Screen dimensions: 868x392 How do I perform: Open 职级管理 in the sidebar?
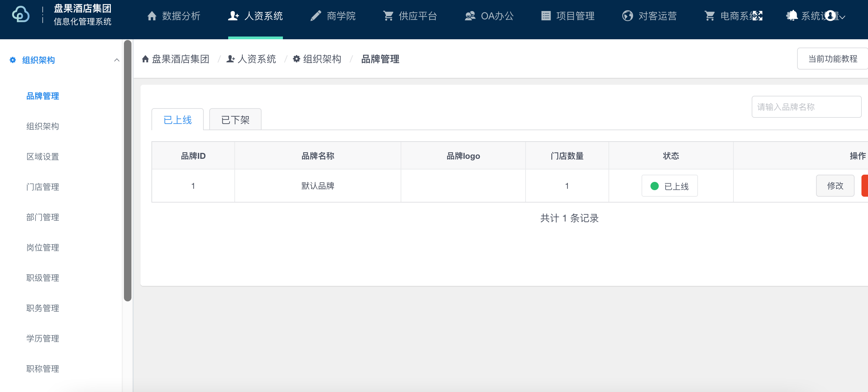pyautogui.click(x=43, y=278)
